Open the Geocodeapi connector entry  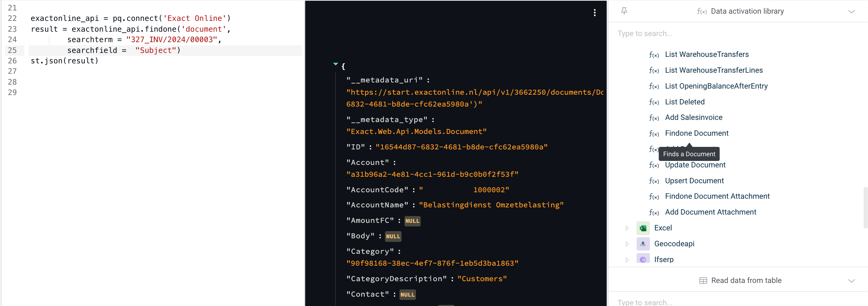[x=674, y=244]
